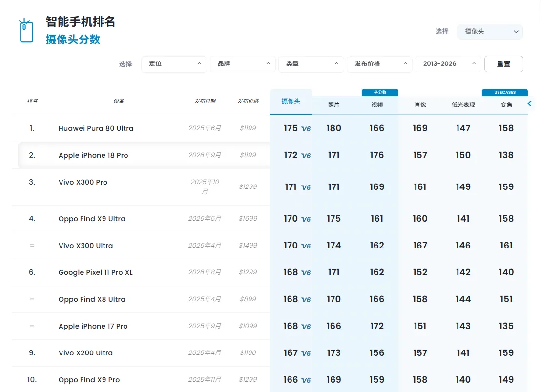Viewport: 541px width, 392px height.
Task: Click the left arrow next to 变焦 column
Action: click(530, 103)
